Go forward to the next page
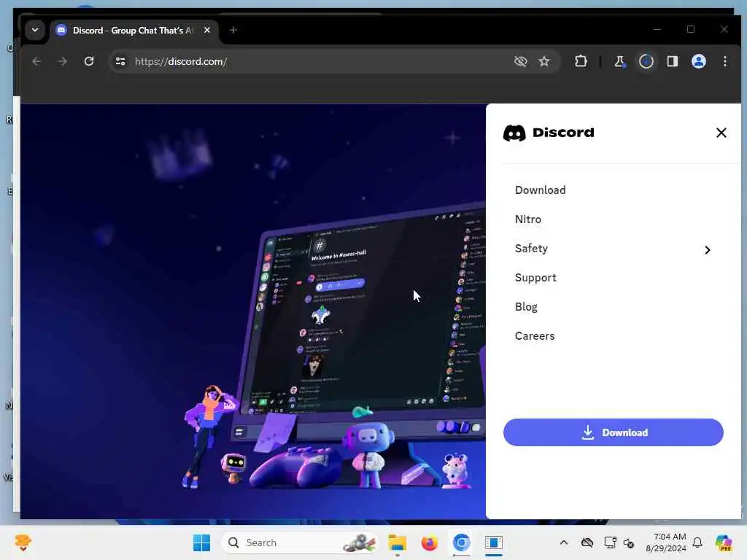 [x=63, y=61]
